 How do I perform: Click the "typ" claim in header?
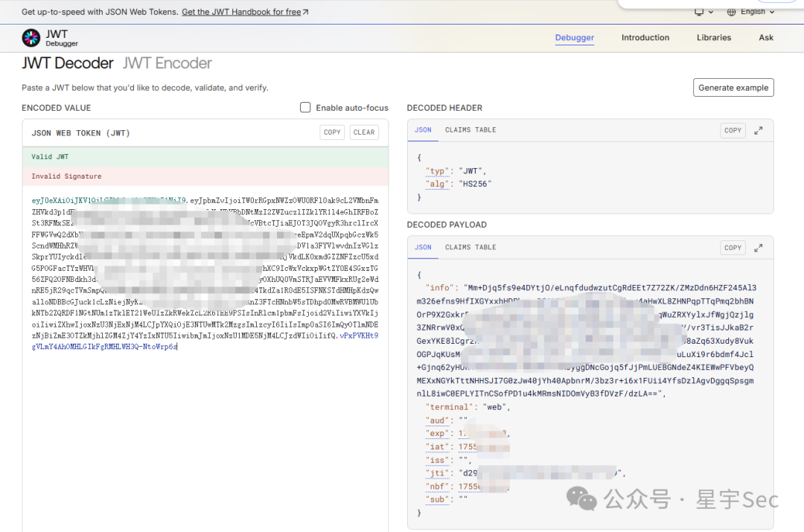[439, 171]
